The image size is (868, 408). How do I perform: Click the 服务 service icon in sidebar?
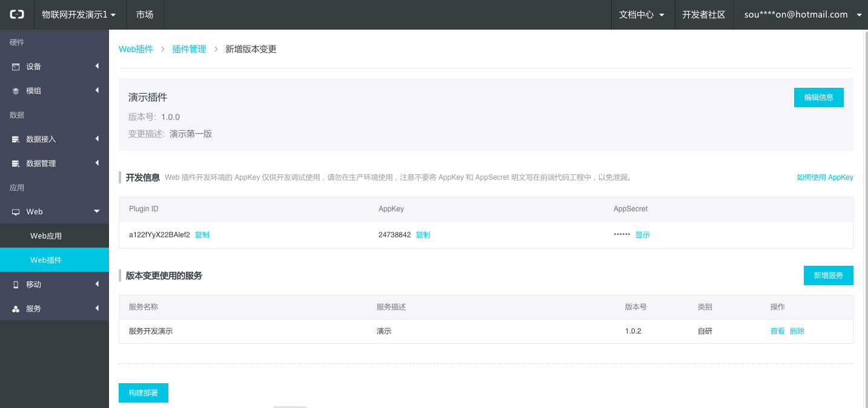click(16, 309)
